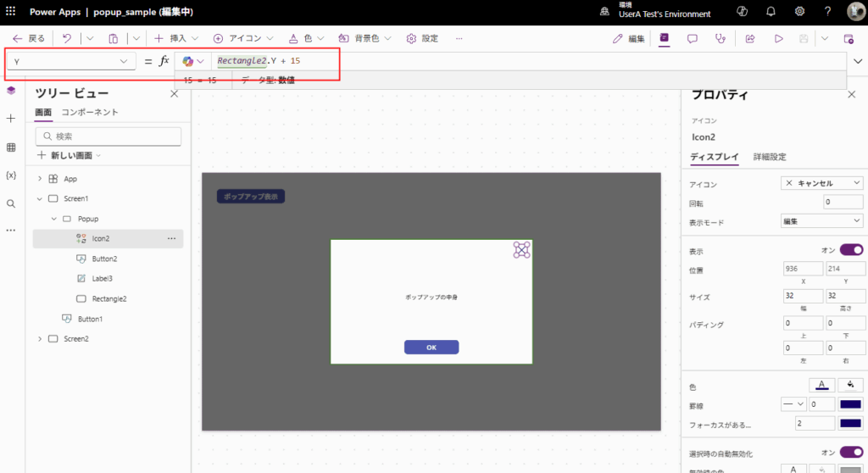This screenshot has height=473, width=868.
Task: Open the Display mode dropdown
Action: [822, 221]
